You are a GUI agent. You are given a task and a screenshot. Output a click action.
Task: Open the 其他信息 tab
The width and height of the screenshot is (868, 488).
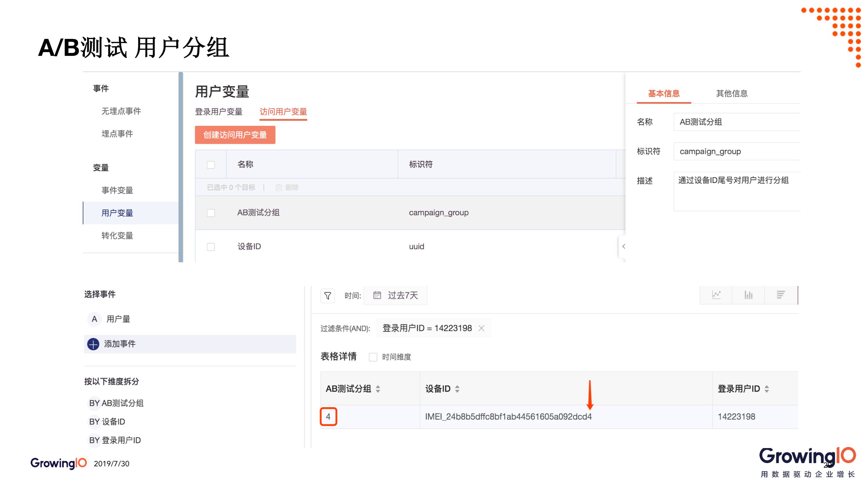(732, 94)
